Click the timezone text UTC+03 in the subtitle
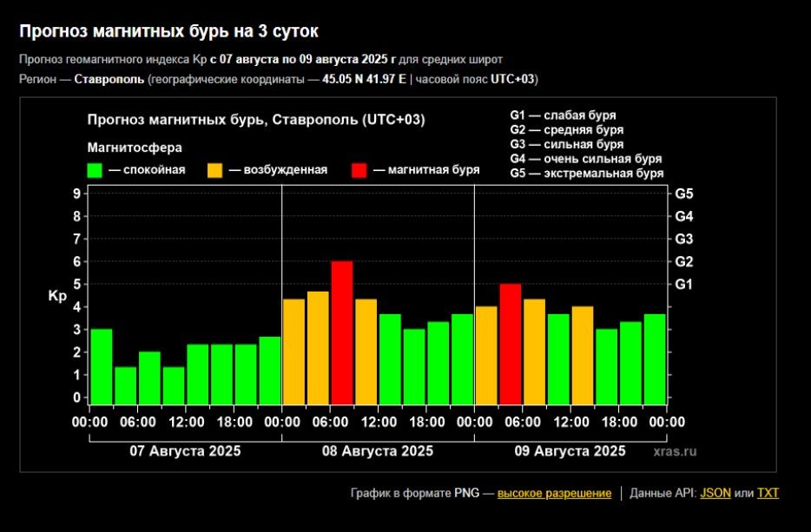This screenshot has width=811, height=532. click(512, 80)
